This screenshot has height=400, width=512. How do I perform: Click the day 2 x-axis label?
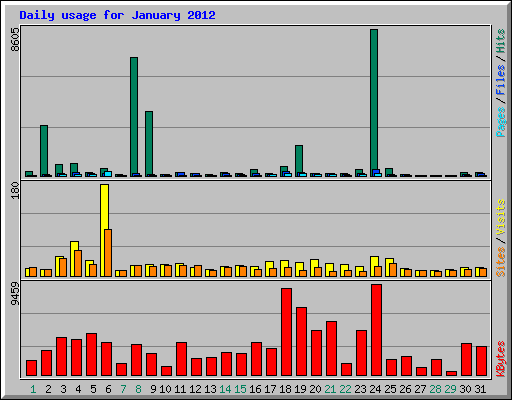(x=48, y=389)
